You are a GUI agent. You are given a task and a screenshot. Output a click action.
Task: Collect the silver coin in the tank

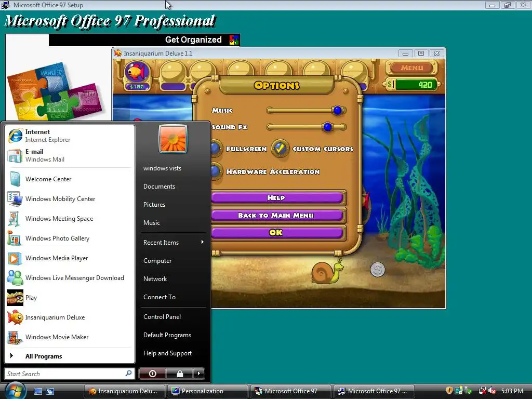tap(377, 270)
